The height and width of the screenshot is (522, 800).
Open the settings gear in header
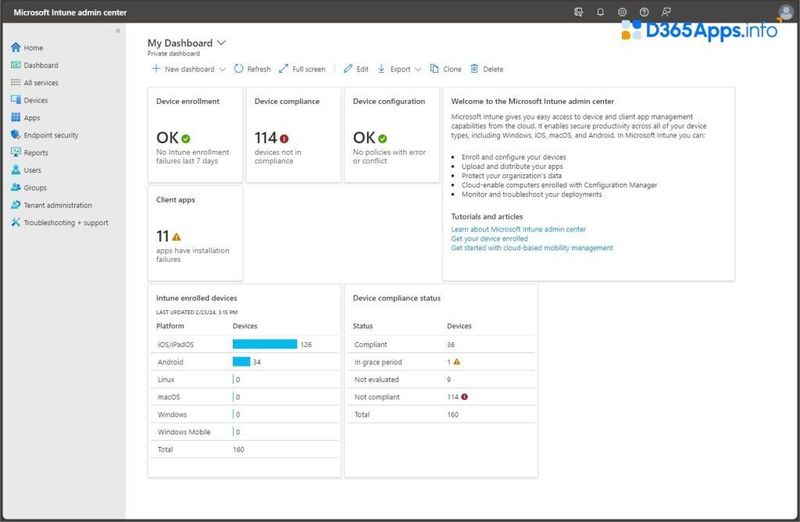click(622, 12)
